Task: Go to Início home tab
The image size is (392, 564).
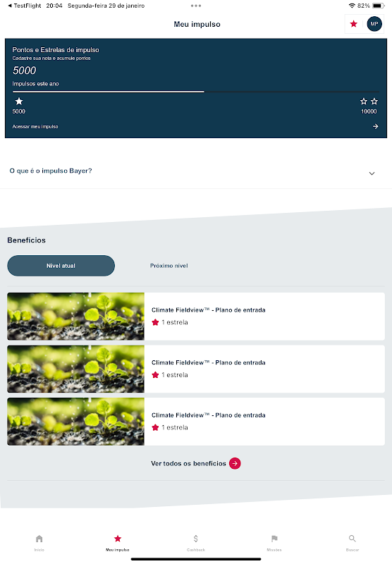Action: tap(39, 542)
